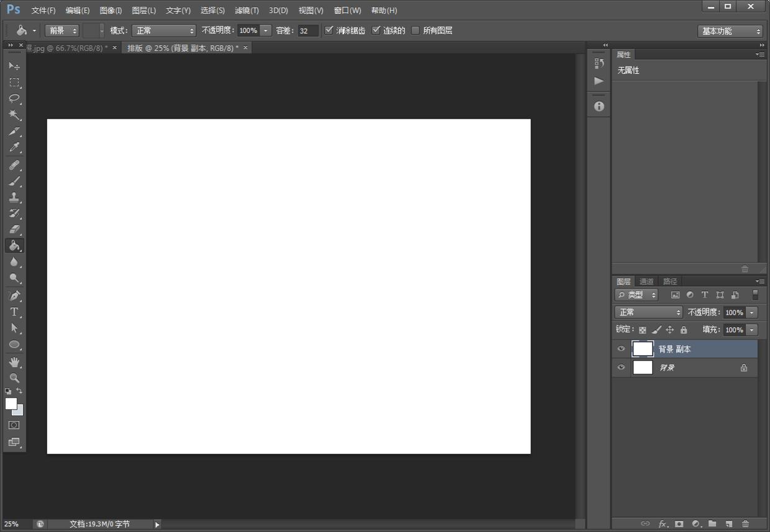The height and width of the screenshot is (532, 770).
Task: Hide the 背景 副本 layer
Action: click(621, 349)
